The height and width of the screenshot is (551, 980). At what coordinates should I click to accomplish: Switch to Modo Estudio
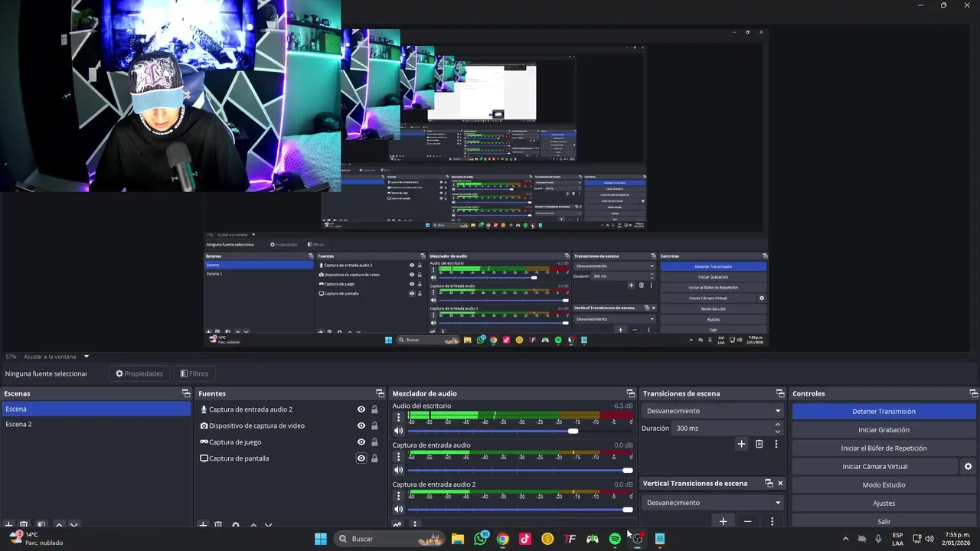(884, 484)
